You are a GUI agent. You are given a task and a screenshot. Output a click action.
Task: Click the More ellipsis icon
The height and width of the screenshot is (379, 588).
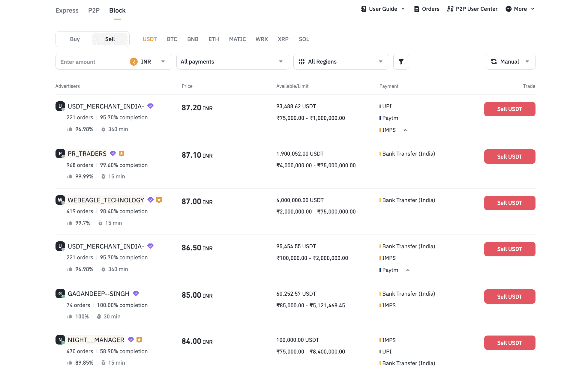pyautogui.click(x=508, y=9)
